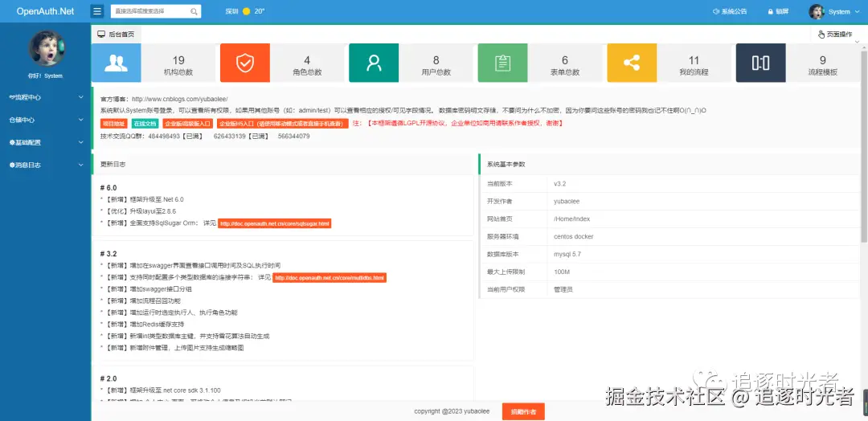Open 系统公告 announcement speaker icon
868x421 pixels.
click(715, 11)
